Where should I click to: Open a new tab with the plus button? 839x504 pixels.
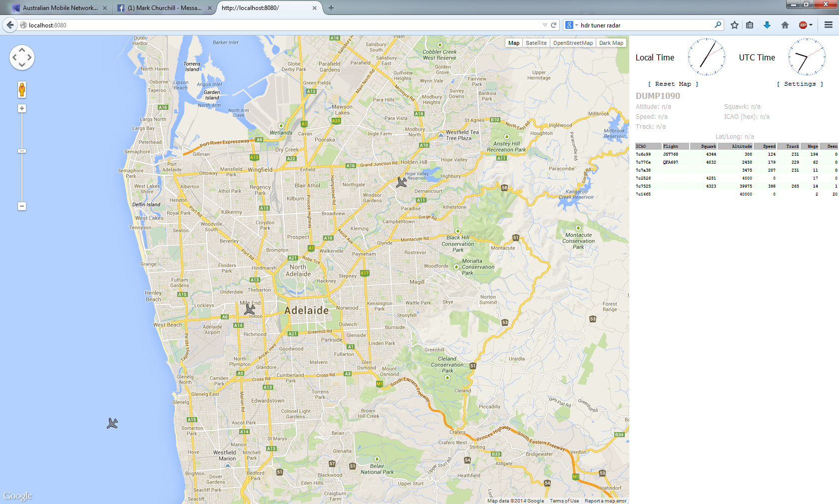(331, 8)
